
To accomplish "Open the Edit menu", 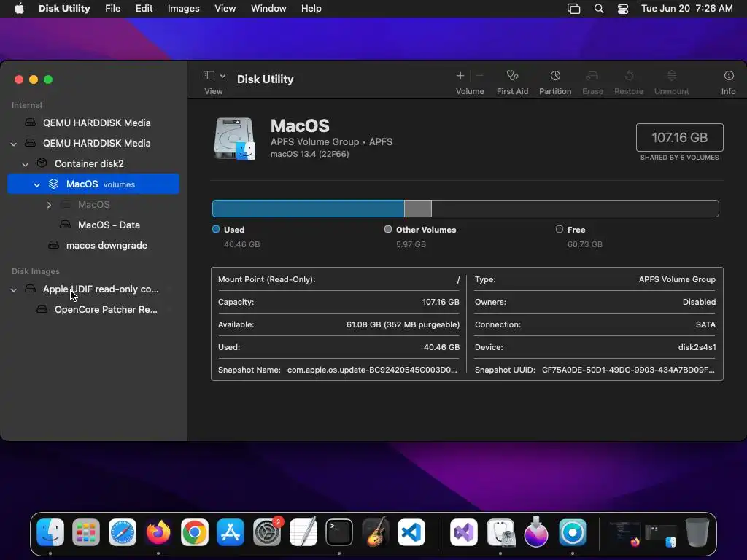I will point(144,9).
